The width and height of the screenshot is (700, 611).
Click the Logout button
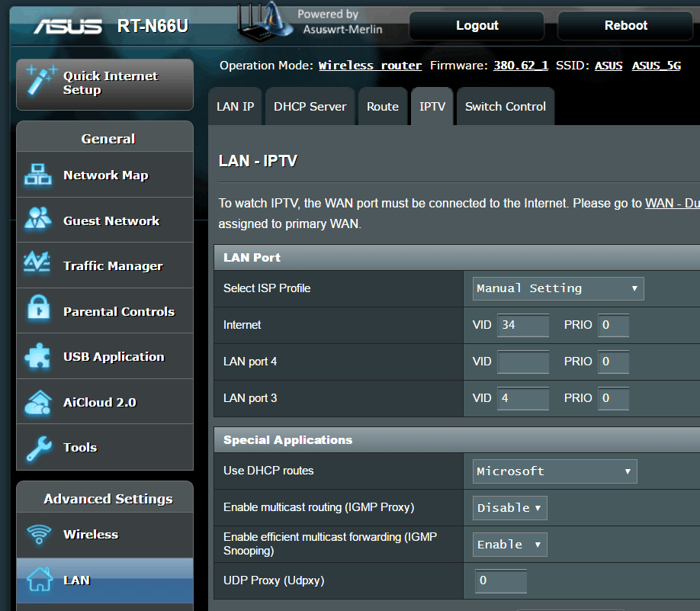point(477,25)
